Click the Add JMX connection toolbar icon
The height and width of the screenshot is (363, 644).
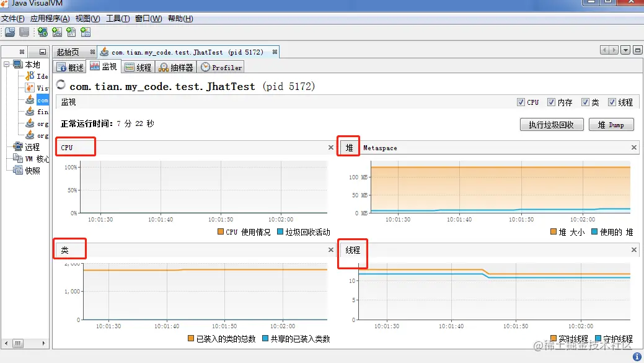pos(56,32)
